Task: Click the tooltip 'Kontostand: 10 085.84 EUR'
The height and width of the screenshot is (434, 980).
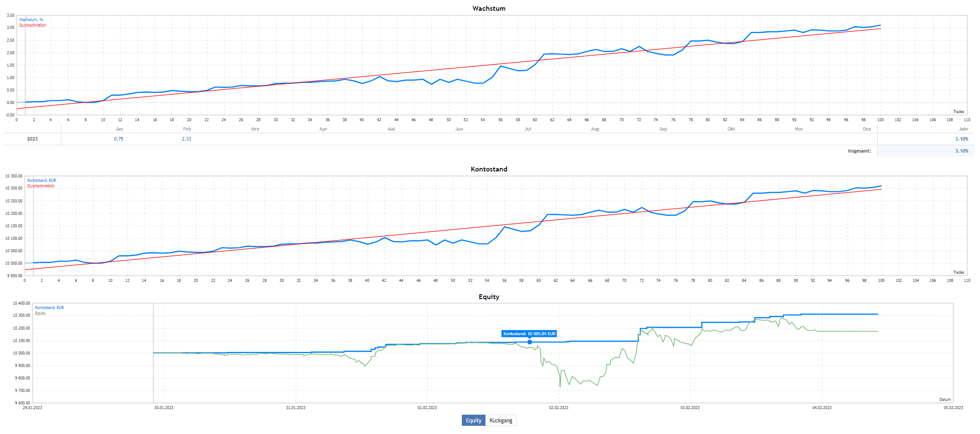Action: 529,333
